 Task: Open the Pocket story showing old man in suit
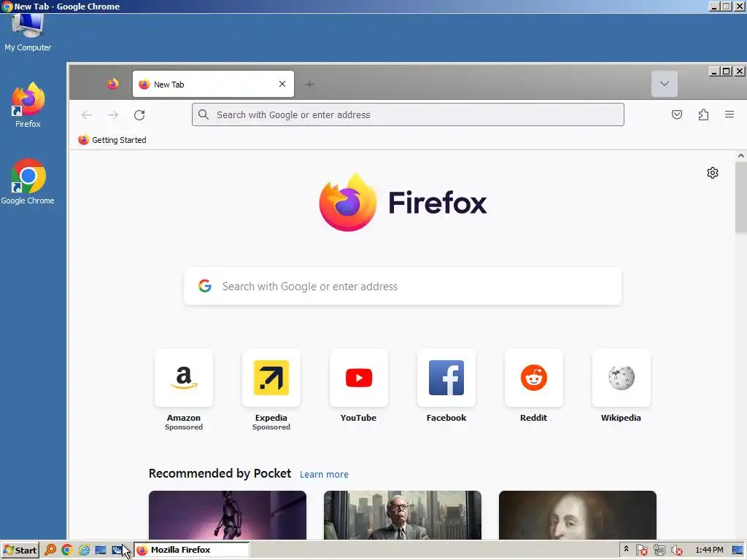click(403, 516)
